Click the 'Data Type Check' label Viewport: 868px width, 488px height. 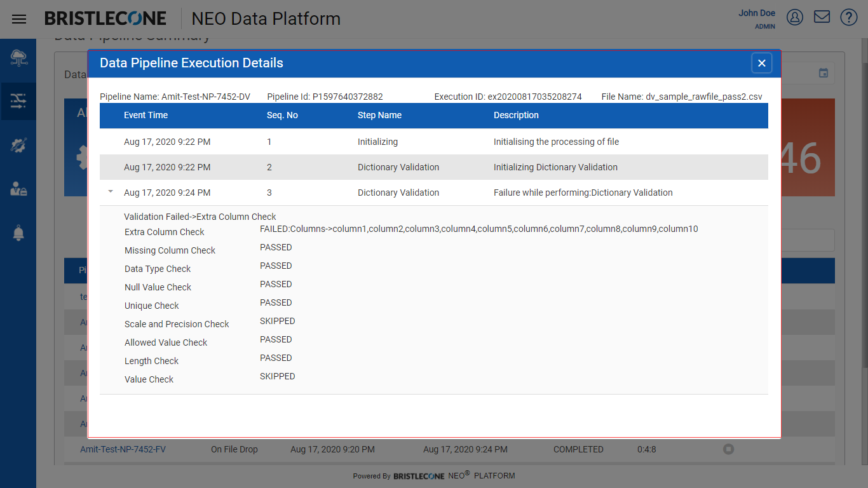point(158,269)
